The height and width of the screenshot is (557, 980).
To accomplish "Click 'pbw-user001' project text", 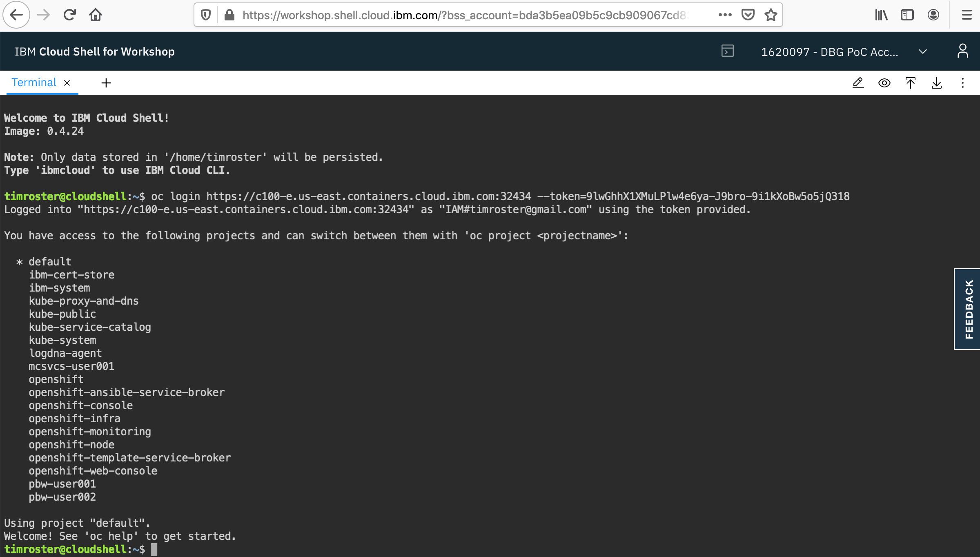I will tap(62, 484).
